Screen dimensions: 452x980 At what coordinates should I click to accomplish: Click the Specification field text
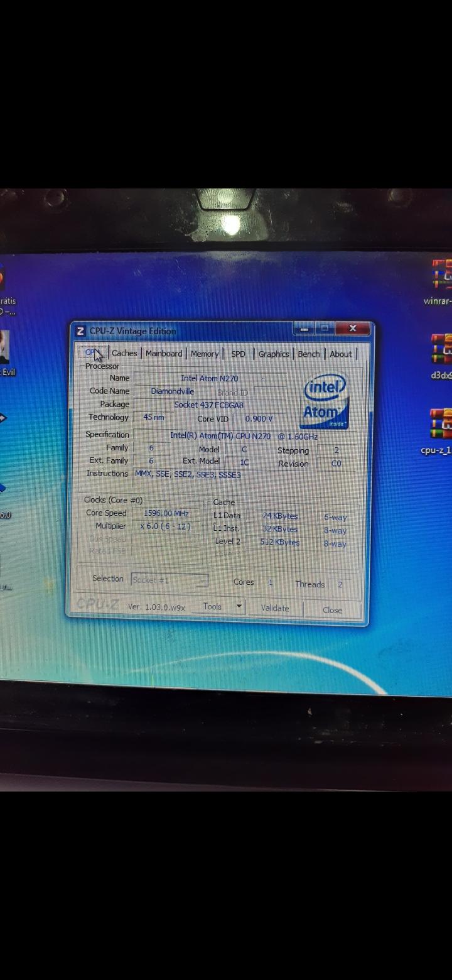coord(244,436)
